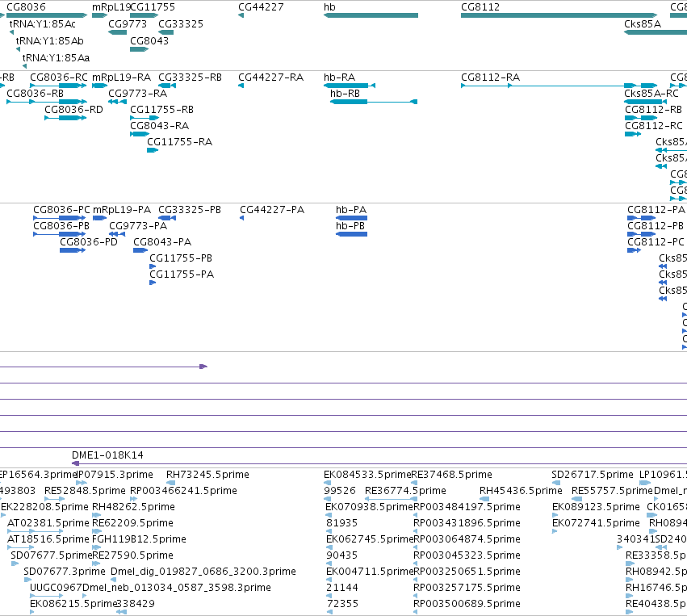Open the CG9773-PA protein label
Screen dimensions: 687x616
(138, 226)
